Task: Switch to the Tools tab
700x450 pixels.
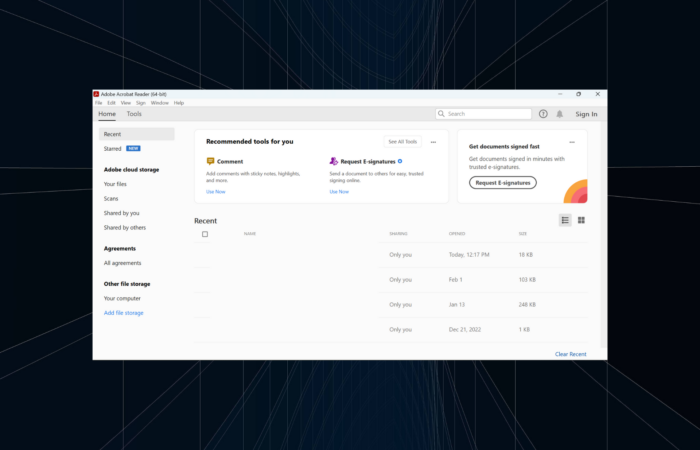Action: 134,114
